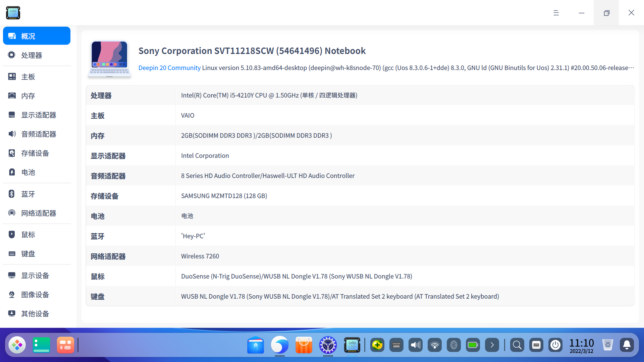644x362 pixels.
Task: Toggle the Bluetooth tray icon in dock
Action: coord(454,345)
